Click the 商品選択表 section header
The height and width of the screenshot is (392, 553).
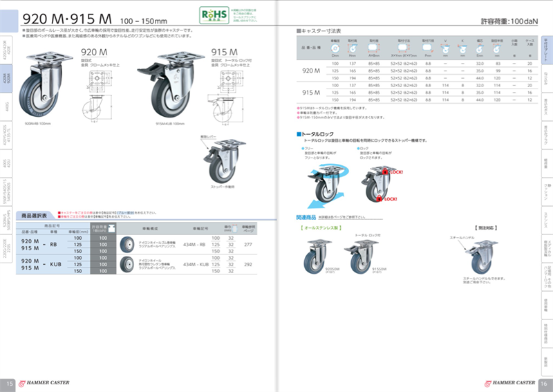(x=34, y=215)
